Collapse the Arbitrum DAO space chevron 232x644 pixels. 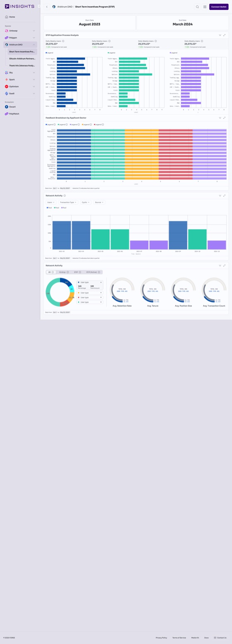point(34,44)
